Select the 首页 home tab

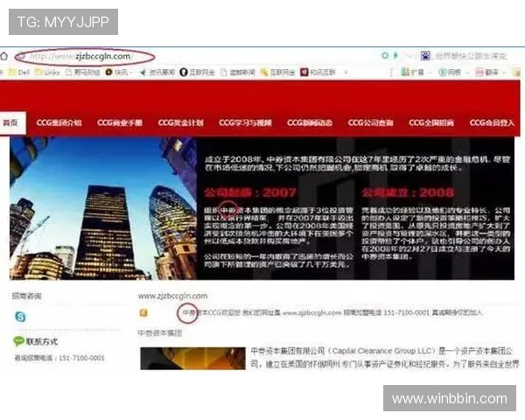click(11, 123)
